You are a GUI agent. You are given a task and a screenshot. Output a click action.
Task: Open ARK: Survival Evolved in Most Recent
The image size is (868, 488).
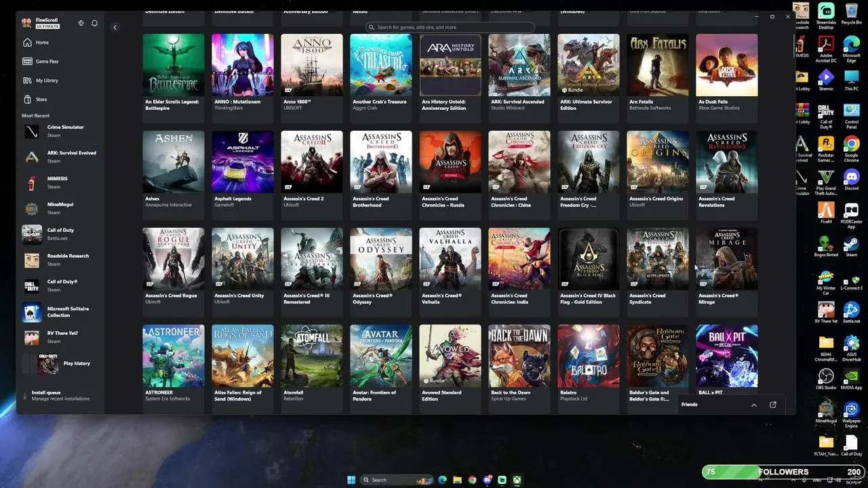tap(60, 157)
